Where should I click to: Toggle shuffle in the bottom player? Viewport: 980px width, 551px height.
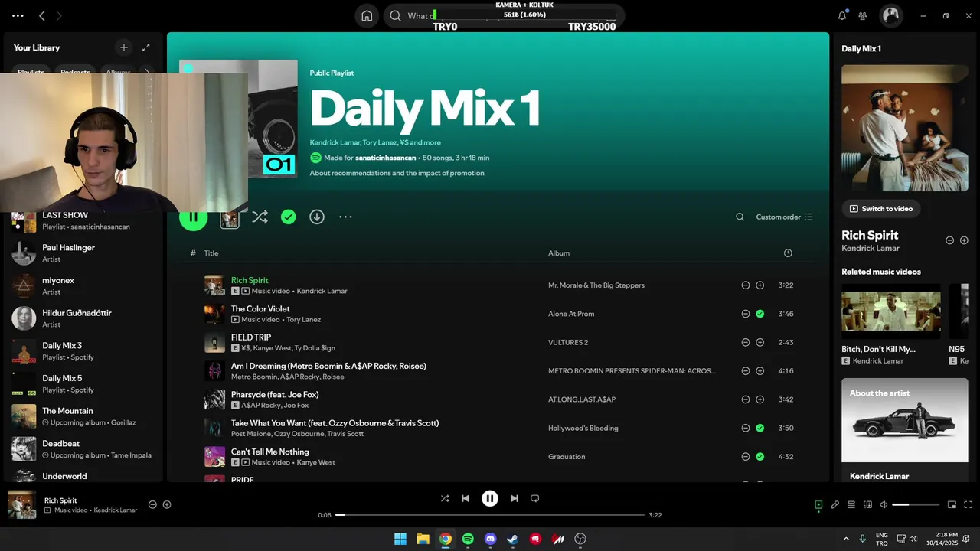(445, 498)
